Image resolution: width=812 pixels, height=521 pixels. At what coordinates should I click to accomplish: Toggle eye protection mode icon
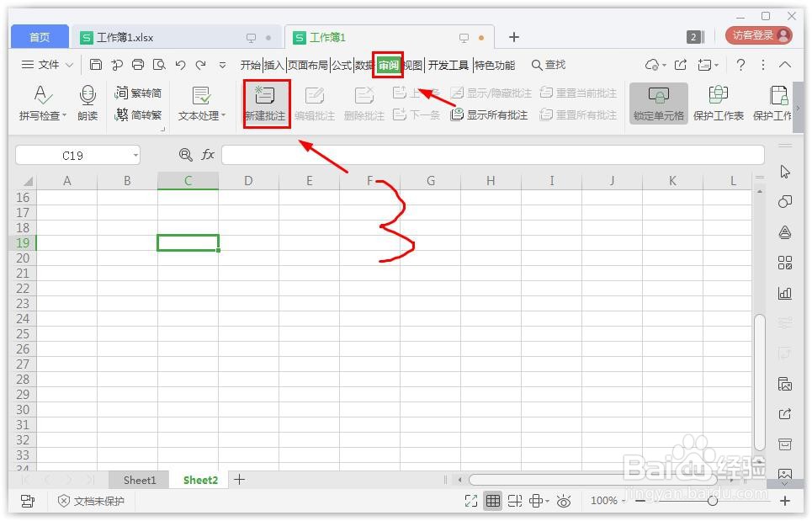(564, 501)
